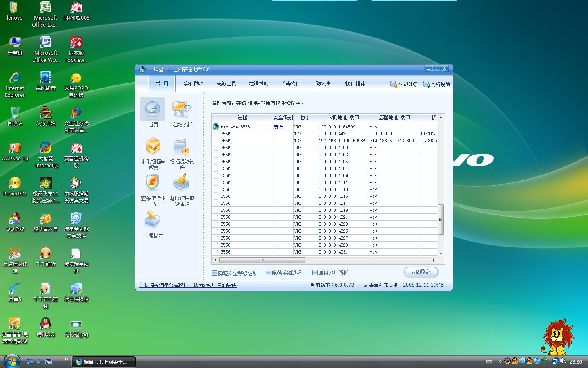Screen dimensions: 588x368
Task: Switch to the 实时防护 tab
Action: [194, 84]
